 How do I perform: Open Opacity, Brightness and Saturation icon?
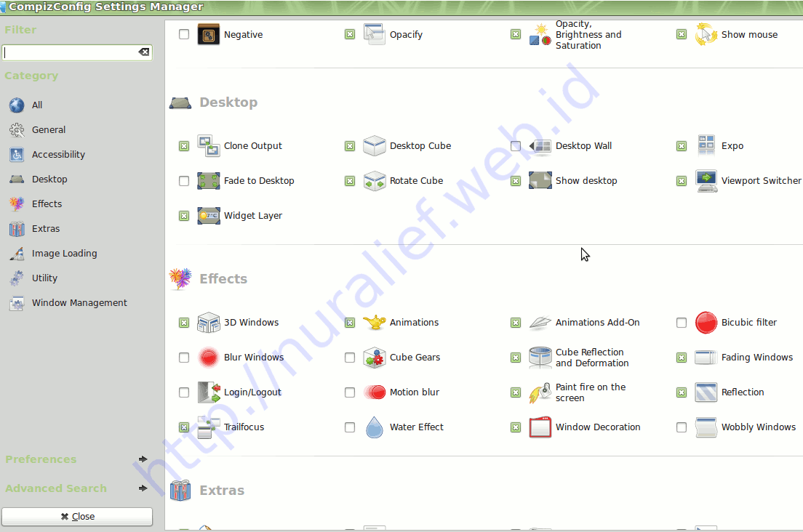click(x=540, y=34)
